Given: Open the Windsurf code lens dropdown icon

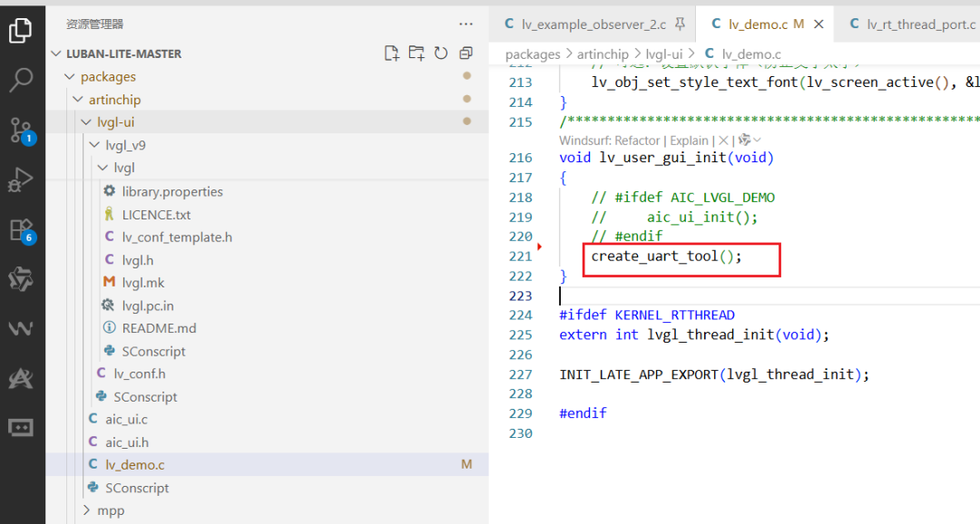Looking at the screenshot, I should pyautogui.click(x=750, y=140).
